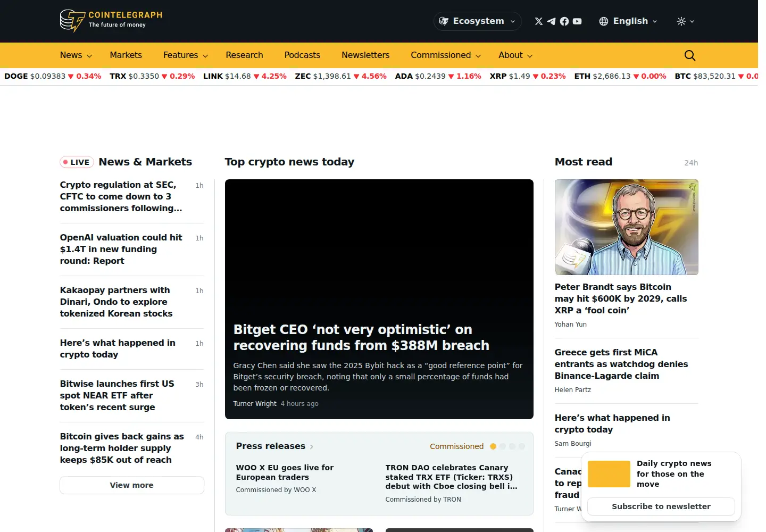
Task: Click the search magnifier icon
Action: click(690, 55)
